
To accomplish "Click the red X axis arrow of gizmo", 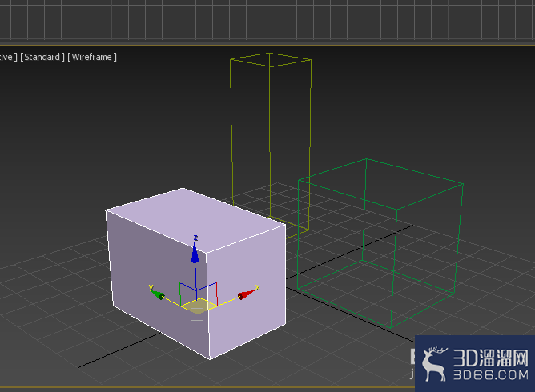I will 246,295.
